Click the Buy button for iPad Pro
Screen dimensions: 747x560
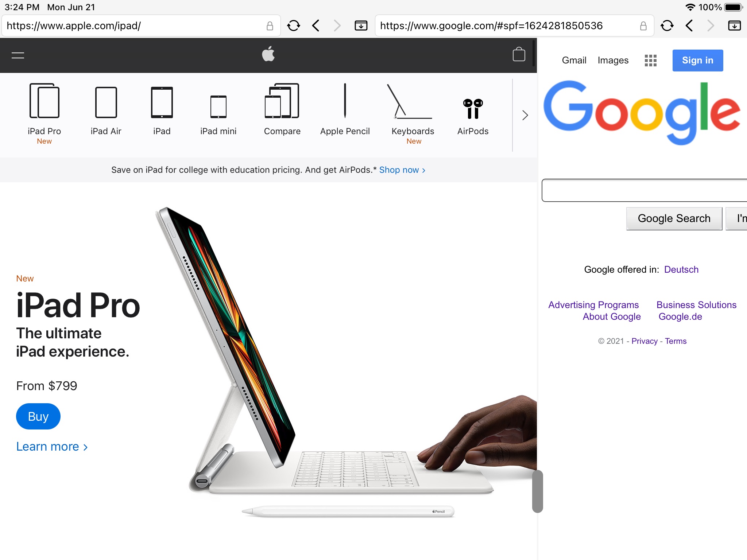click(x=38, y=416)
